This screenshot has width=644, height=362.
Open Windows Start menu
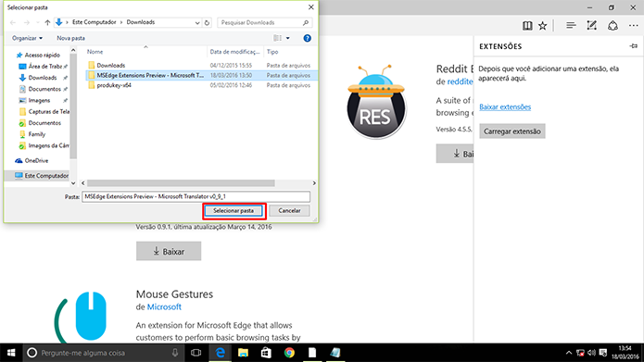(x=11, y=353)
